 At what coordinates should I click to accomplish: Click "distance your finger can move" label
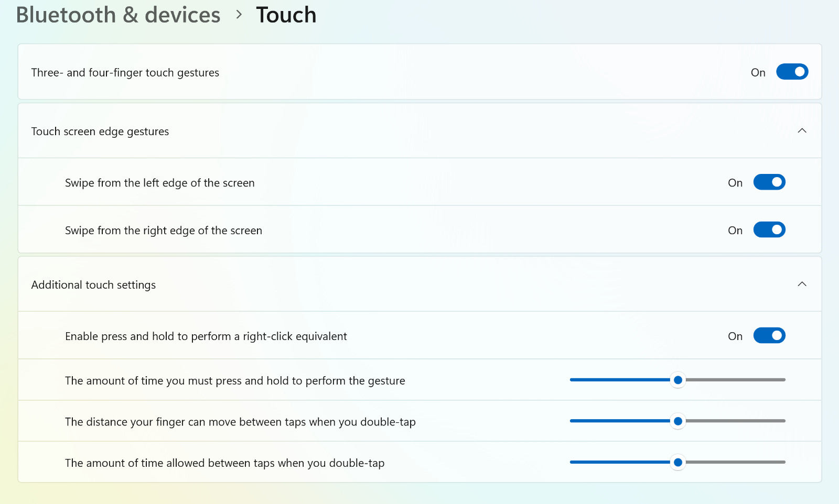coord(240,422)
